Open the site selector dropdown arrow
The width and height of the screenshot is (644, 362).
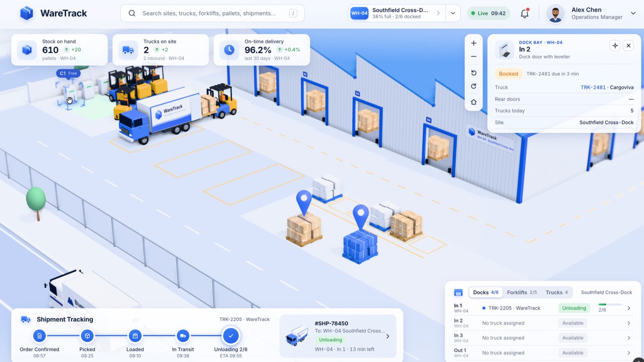tap(453, 13)
